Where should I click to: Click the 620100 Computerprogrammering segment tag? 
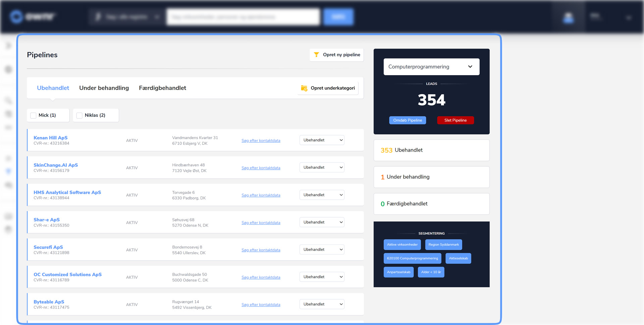(412, 258)
